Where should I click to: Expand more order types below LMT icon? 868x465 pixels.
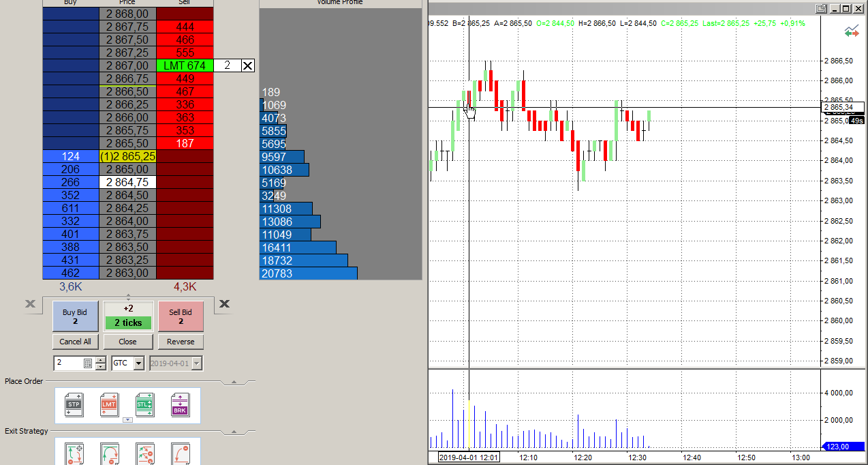click(x=127, y=420)
